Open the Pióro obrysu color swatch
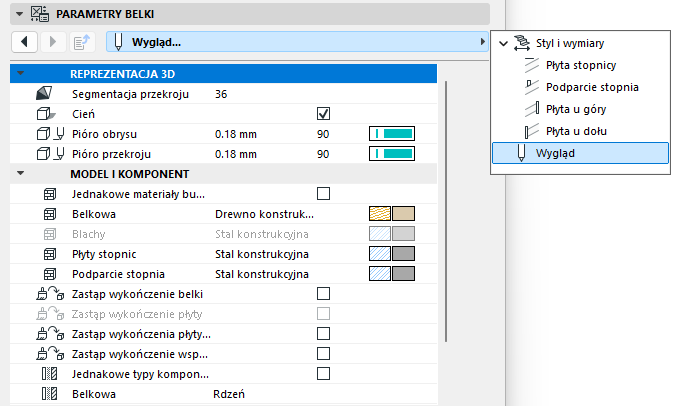The width and height of the screenshot is (677, 406). coord(392,133)
